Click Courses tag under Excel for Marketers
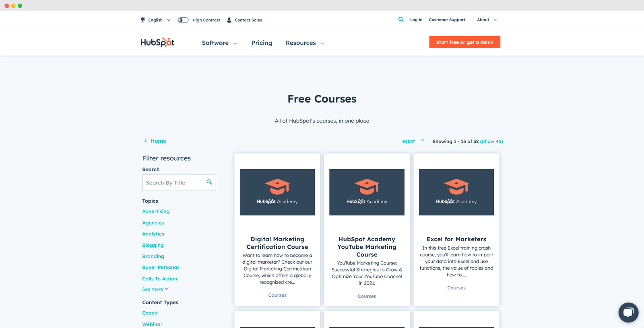Image resolution: width=644 pixels, height=328 pixels. (x=456, y=288)
